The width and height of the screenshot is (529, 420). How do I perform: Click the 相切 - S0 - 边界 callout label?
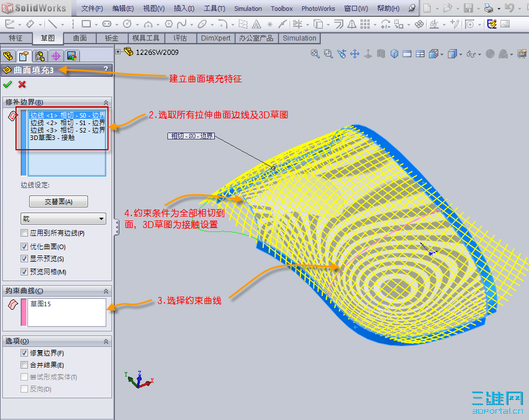(191, 136)
